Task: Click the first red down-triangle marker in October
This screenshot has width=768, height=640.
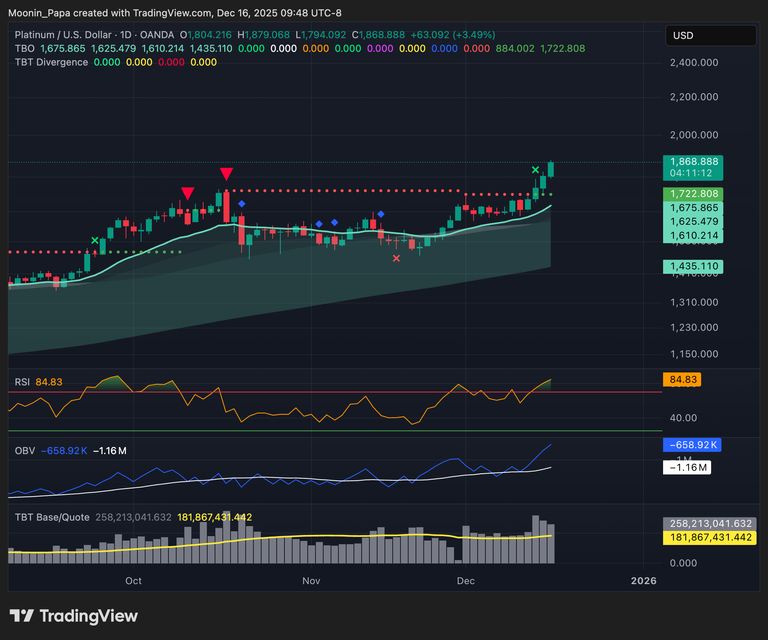Action: pos(187,193)
